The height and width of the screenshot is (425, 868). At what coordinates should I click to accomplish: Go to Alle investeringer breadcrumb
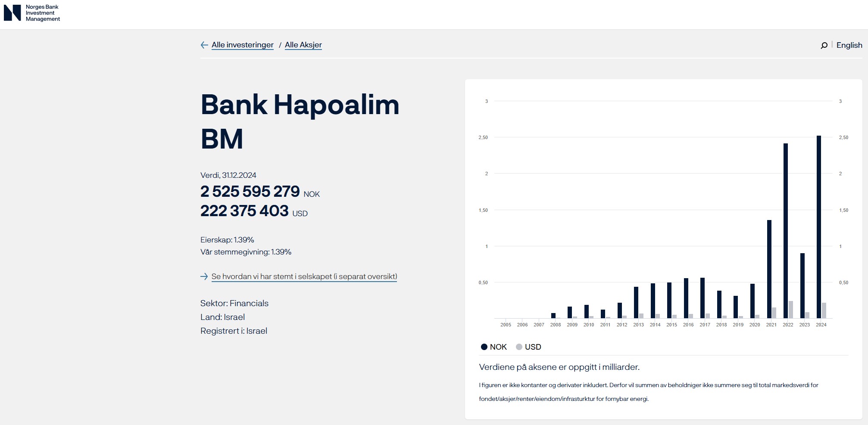pyautogui.click(x=242, y=45)
